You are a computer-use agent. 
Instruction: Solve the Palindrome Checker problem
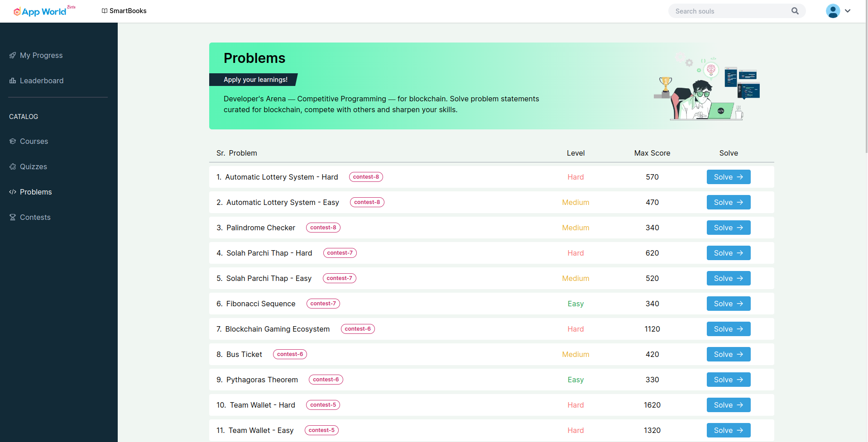pos(728,228)
